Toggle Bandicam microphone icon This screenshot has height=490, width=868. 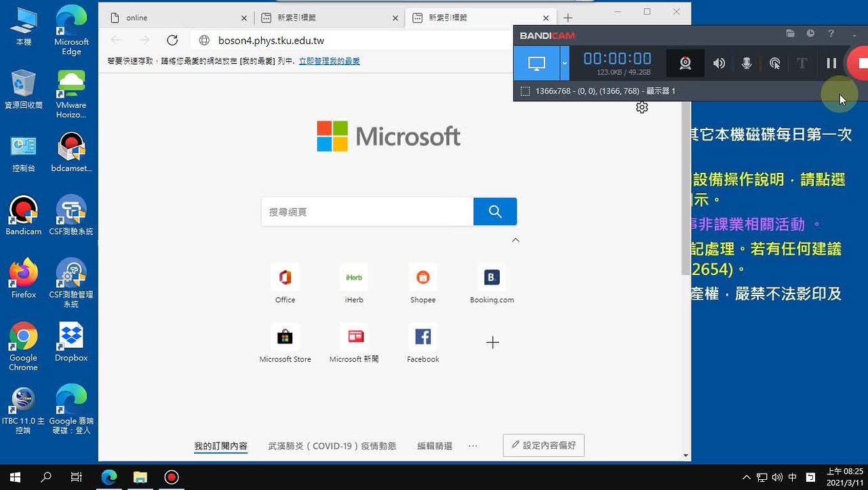[747, 63]
